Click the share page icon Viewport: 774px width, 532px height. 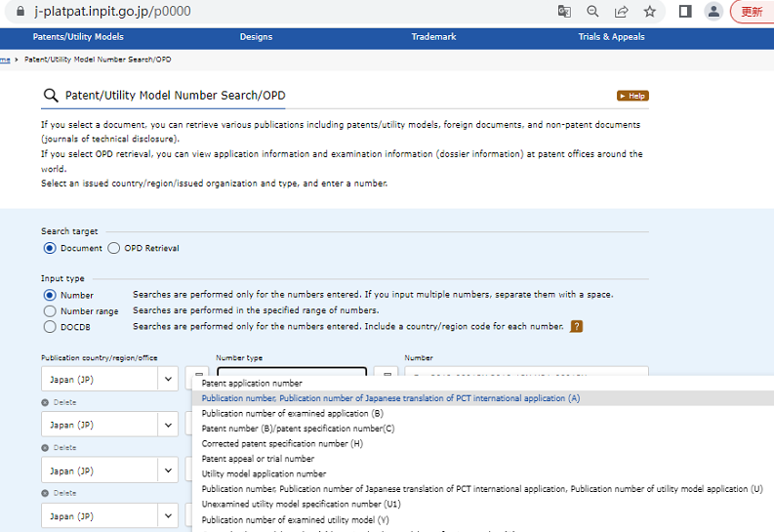click(621, 12)
